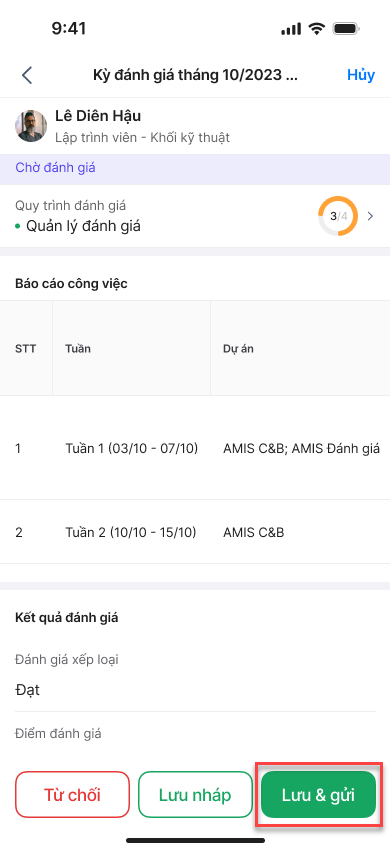Screen dimensions: 390x850
Task: Tap the Hủy cancel link
Action: pyautogui.click(x=361, y=75)
